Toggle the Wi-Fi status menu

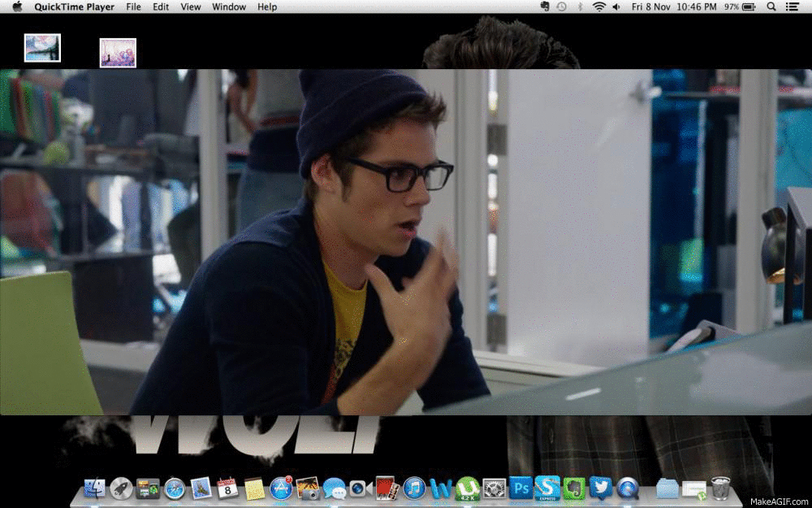599,7
